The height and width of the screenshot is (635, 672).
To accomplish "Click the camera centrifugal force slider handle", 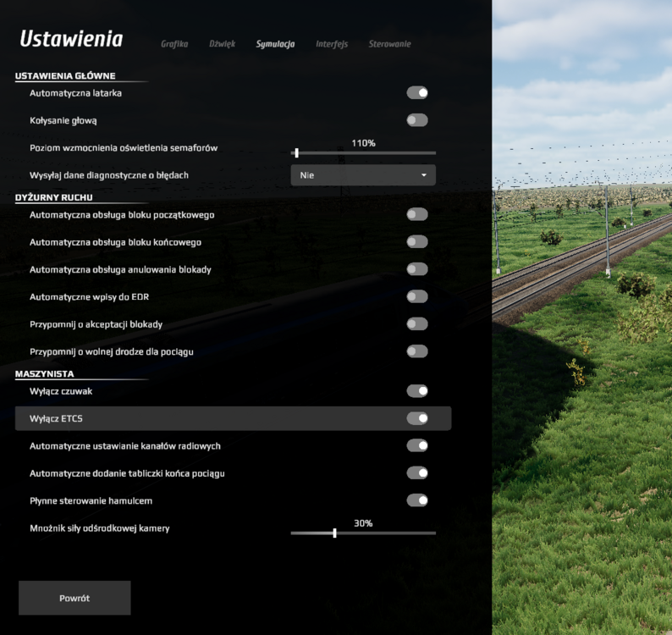I will [x=334, y=533].
